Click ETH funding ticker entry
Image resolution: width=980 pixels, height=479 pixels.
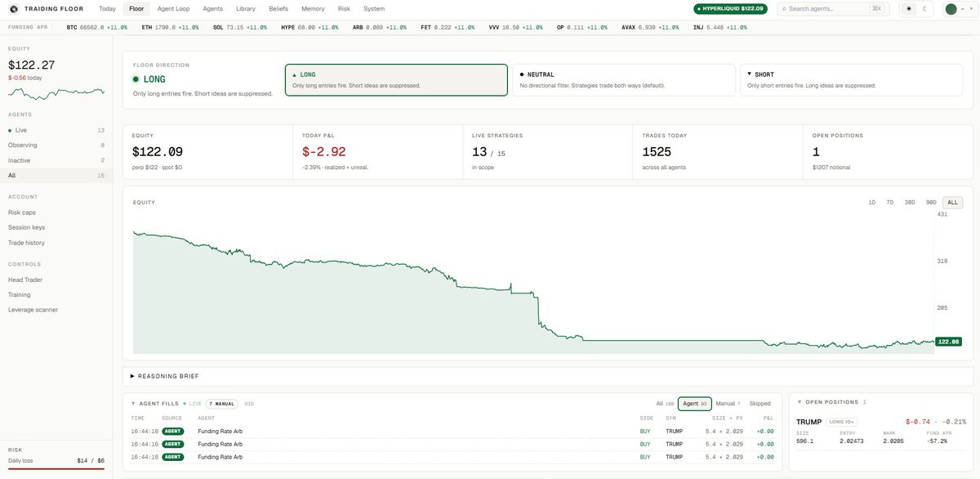click(x=169, y=27)
